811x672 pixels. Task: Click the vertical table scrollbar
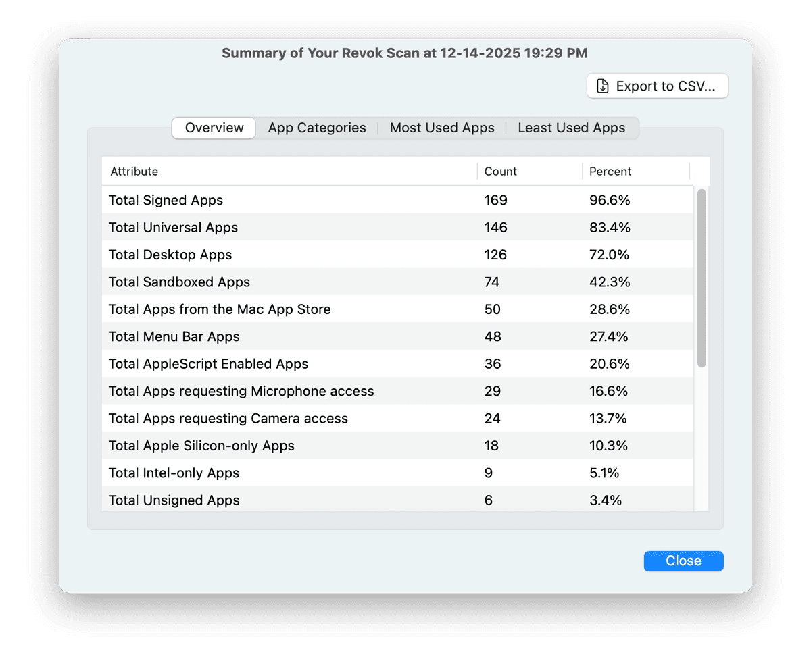[702, 278]
